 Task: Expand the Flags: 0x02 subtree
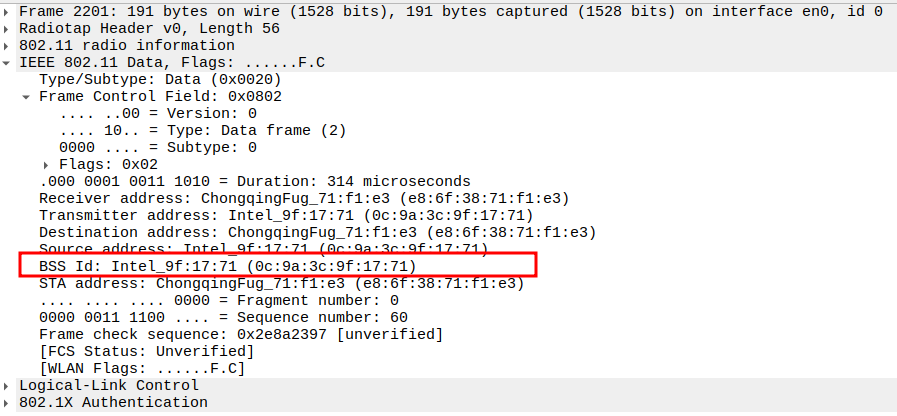point(46,164)
